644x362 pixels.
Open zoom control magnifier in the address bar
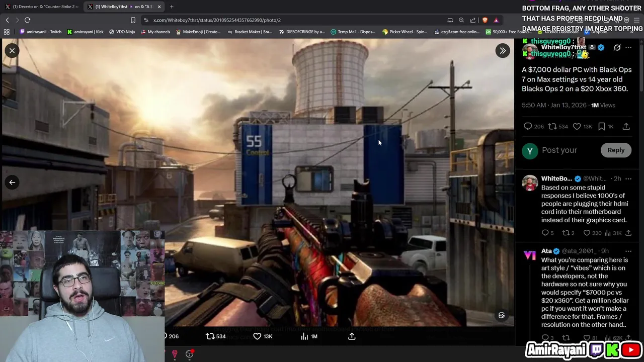(x=461, y=20)
